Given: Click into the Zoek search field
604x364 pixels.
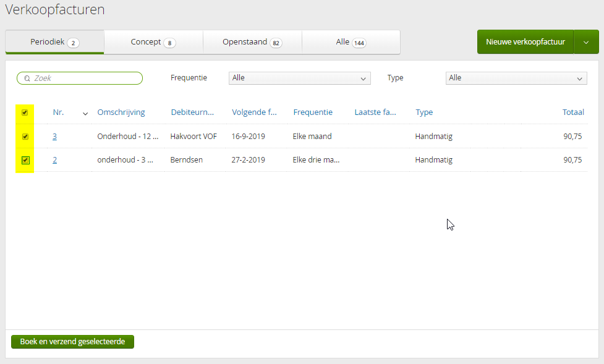Looking at the screenshot, I should coord(80,78).
